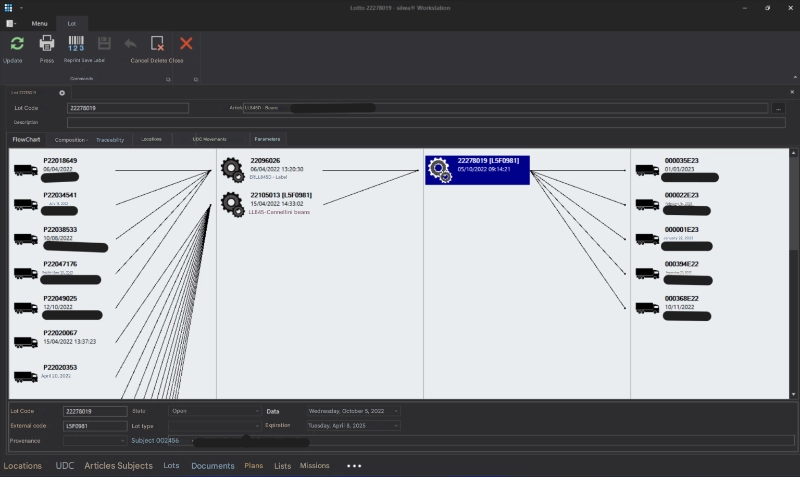Click the Reprint barcode label icon

point(76,43)
